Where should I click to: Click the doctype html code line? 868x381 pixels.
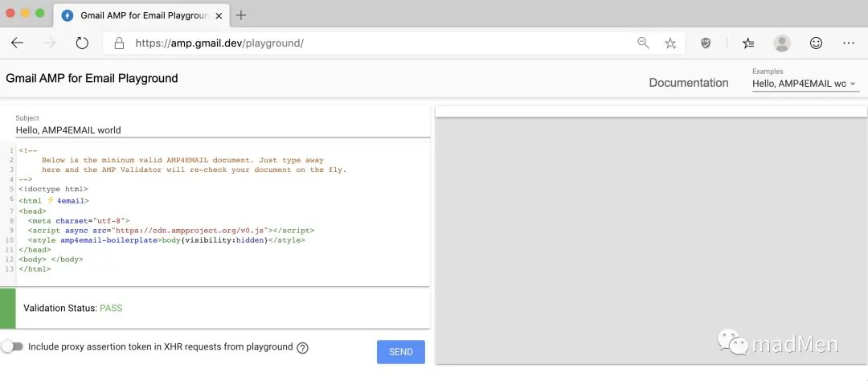click(x=53, y=189)
